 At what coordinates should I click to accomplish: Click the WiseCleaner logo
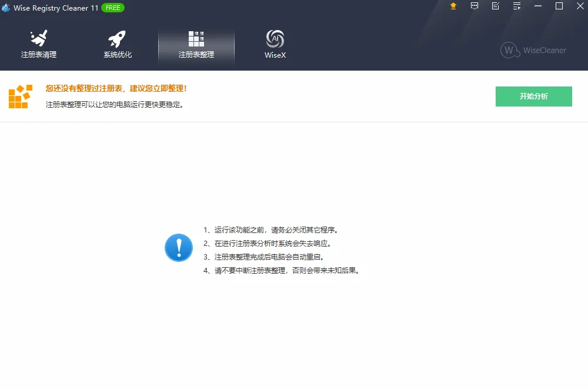(533, 51)
